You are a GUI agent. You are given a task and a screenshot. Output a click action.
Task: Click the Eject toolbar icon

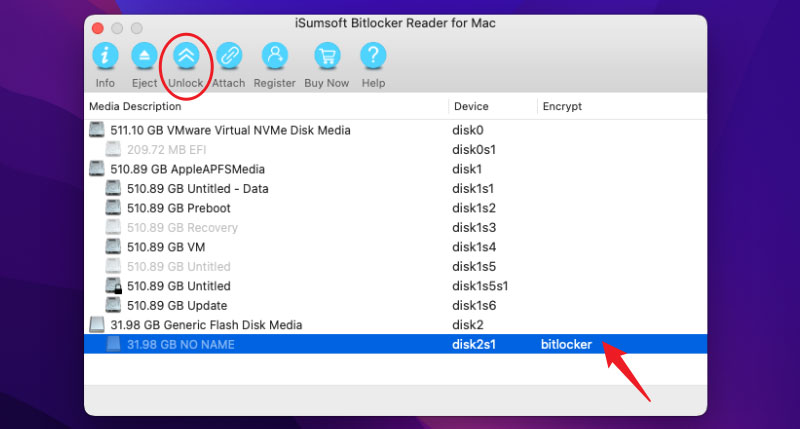pyautogui.click(x=144, y=56)
